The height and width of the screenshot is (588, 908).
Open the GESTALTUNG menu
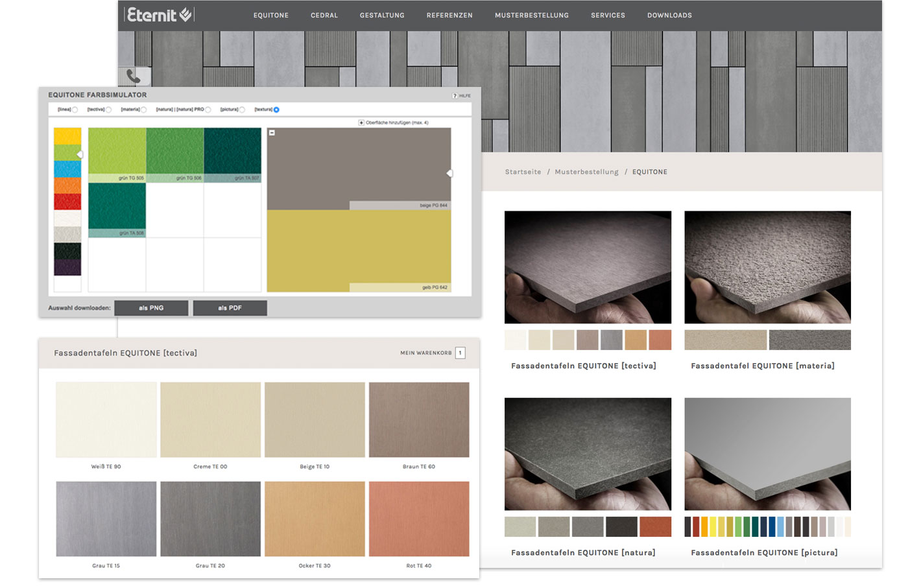(x=382, y=16)
